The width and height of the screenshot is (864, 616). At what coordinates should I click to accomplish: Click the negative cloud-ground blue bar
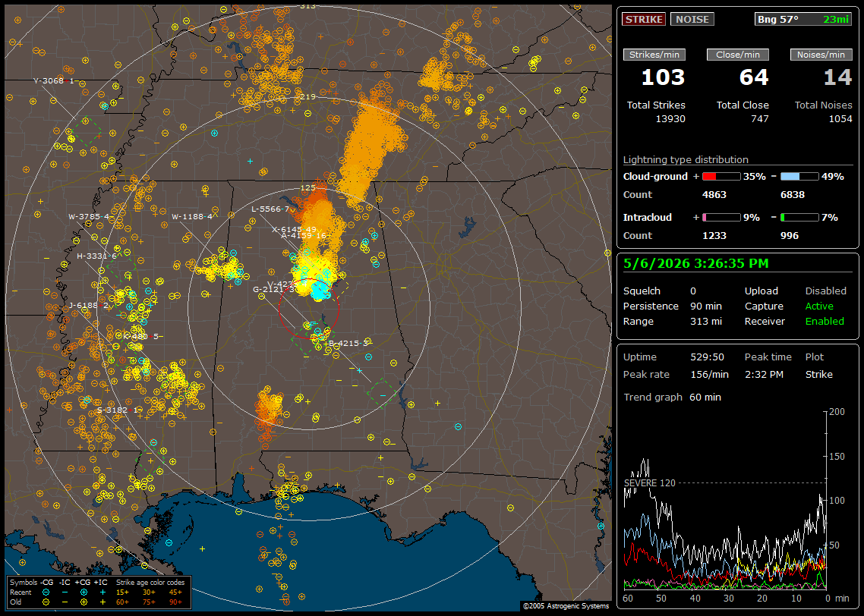pos(799,177)
